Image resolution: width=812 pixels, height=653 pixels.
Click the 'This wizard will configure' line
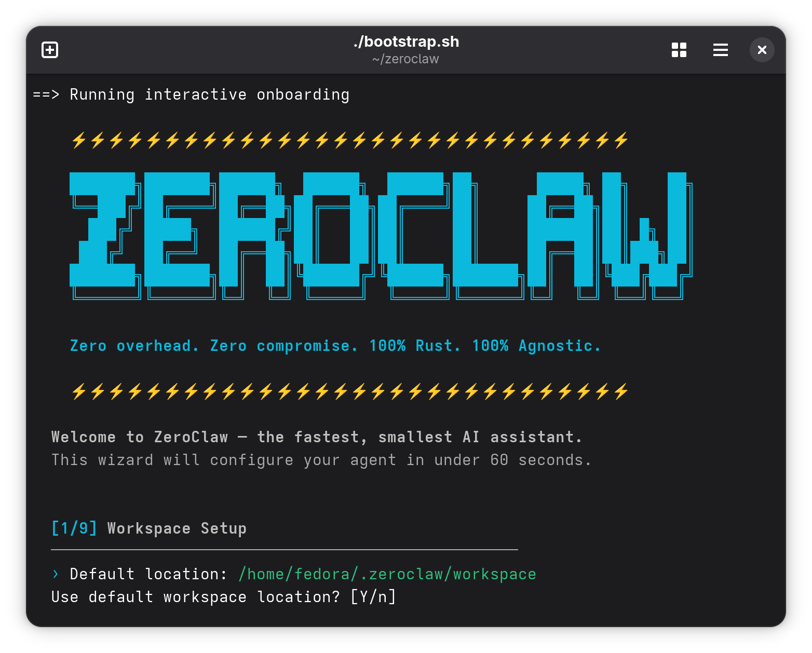pyautogui.click(x=321, y=460)
